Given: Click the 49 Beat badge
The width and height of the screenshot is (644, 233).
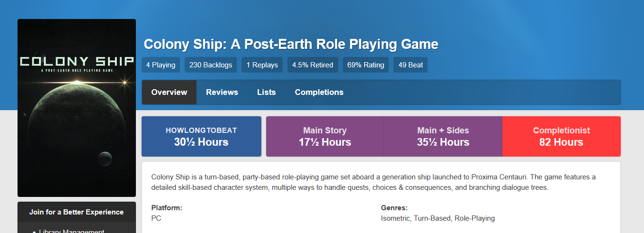Looking at the screenshot, I should tap(411, 65).
